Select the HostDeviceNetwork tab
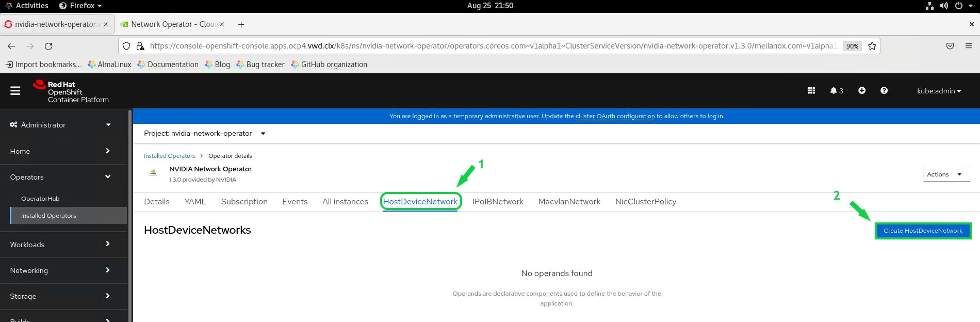Screen dimensions: 980x322 [420, 202]
